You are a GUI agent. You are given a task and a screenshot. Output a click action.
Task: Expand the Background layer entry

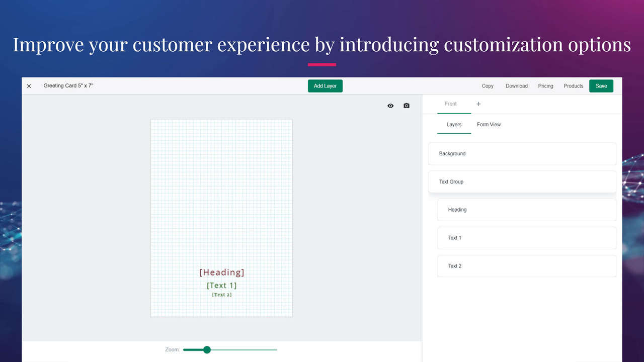[x=522, y=153]
